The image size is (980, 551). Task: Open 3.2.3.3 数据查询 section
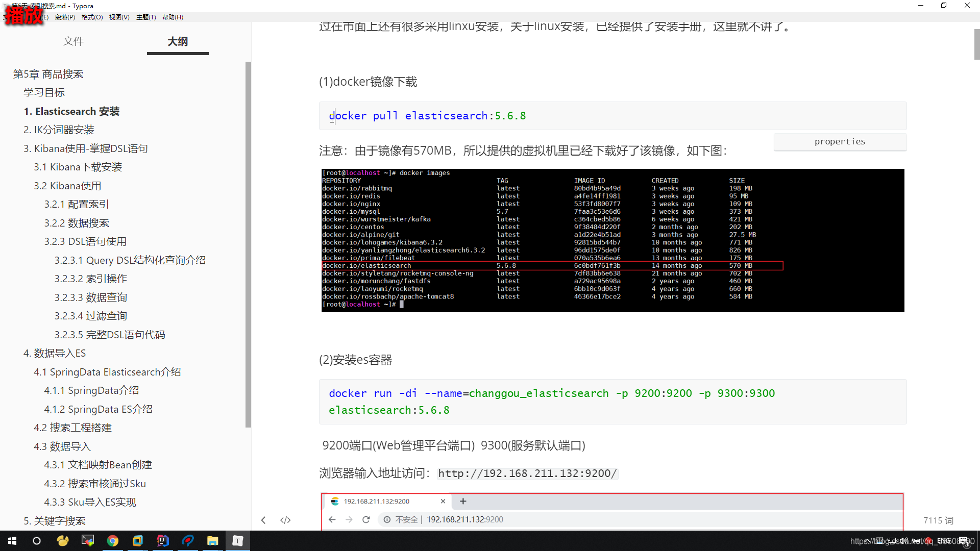point(91,297)
